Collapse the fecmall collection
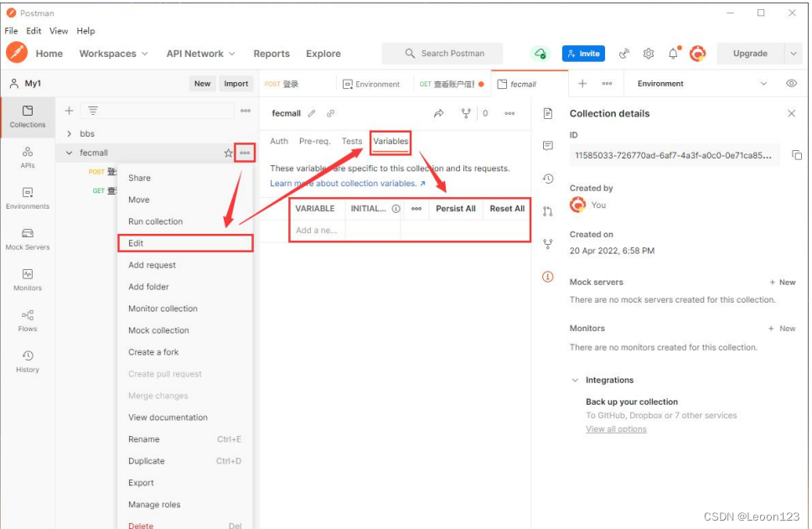 tap(69, 153)
